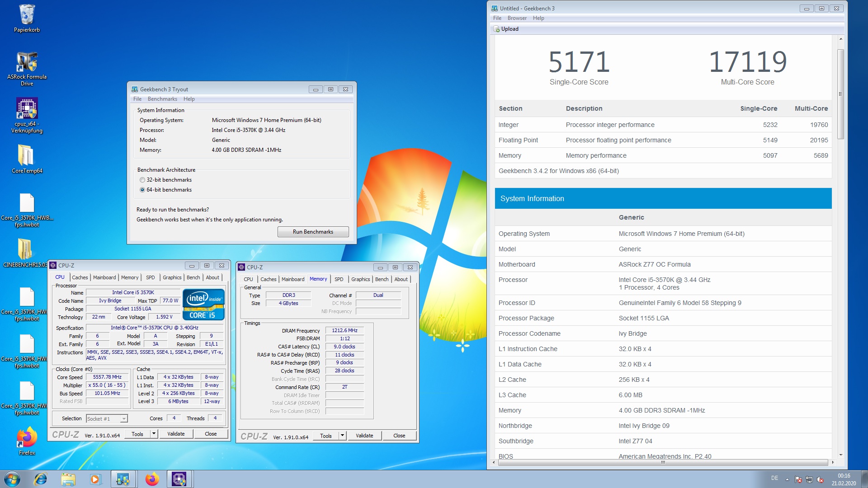Click the Geekbench 3 Tryout title bar icon
868x488 pixels.
(x=134, y=89)
